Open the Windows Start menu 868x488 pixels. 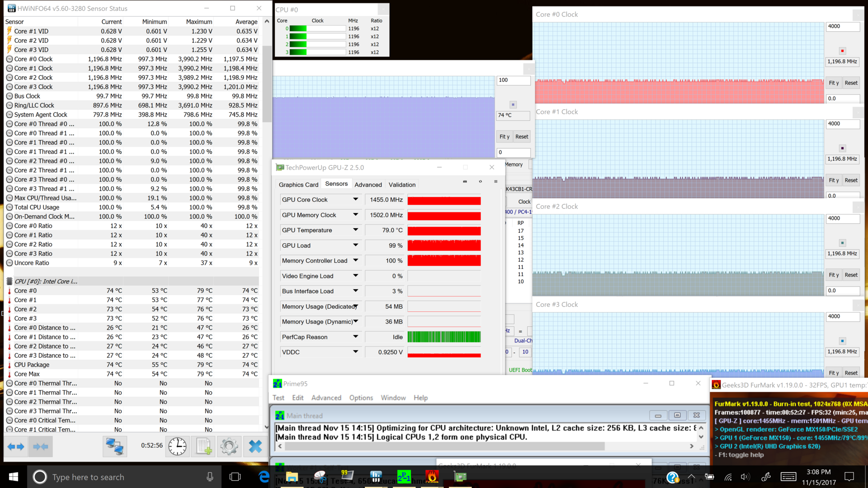[x=13, y=477]
